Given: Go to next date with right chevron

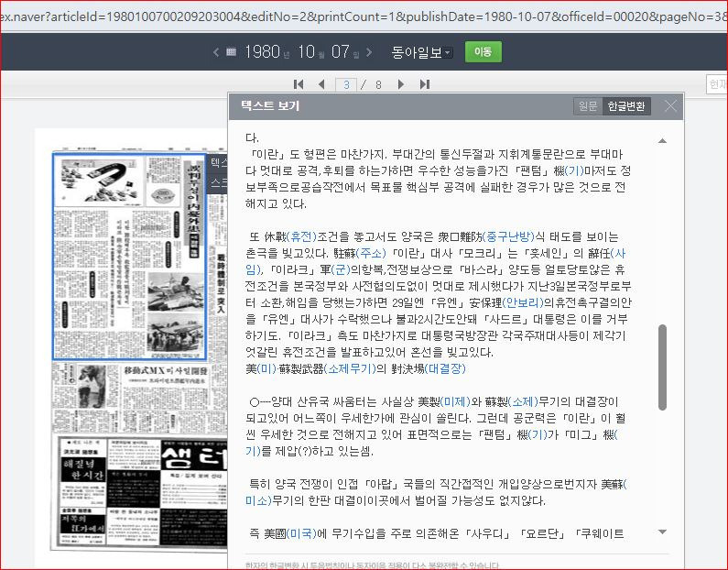Looking at the screenshot, I should 369,52.
